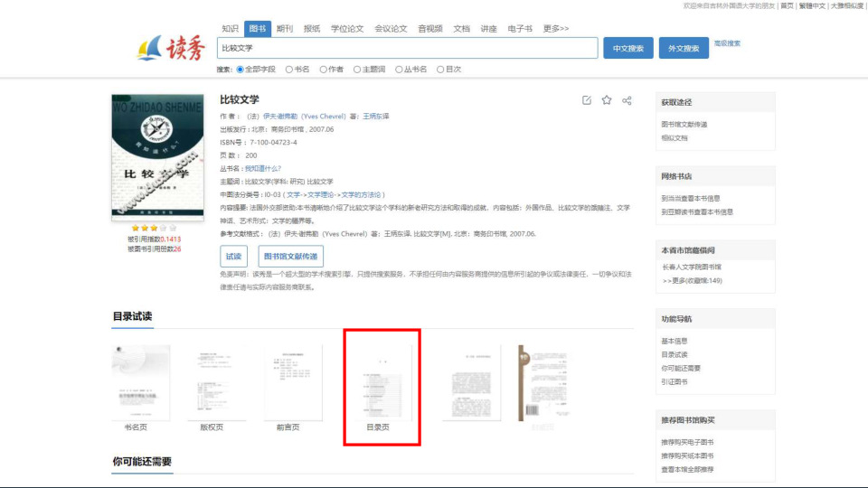Open author link 伊夫·谢弗勒 (Yves Chevrel)
The height and width of the screenshot is (488, 868).
[304, 117]
